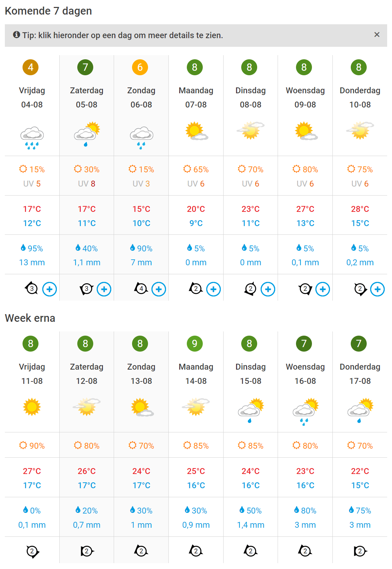Open the plus expander for Donderdag 10-08
Screen dimensions: 392x569
[377, 289]
